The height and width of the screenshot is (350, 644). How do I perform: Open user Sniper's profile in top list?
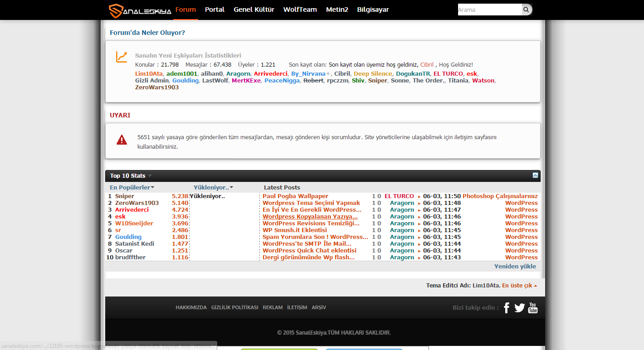pos(125,196)
